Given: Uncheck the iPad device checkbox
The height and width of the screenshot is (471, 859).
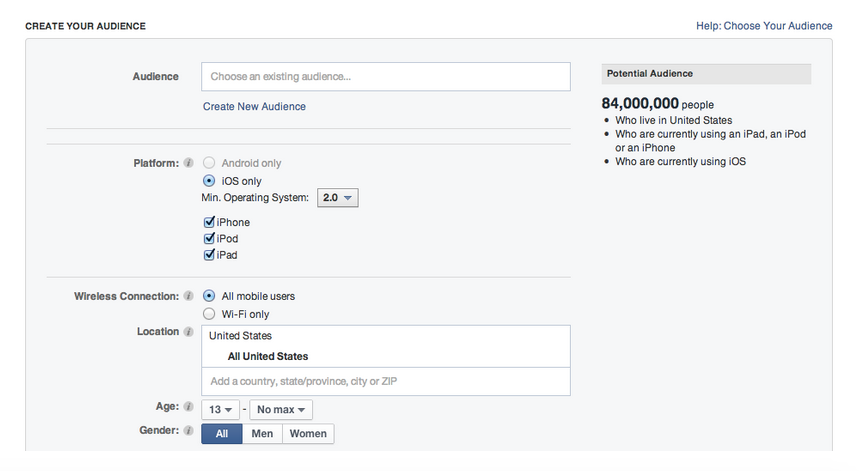Looking at the screenshot, I should click(x=209, y=255).
